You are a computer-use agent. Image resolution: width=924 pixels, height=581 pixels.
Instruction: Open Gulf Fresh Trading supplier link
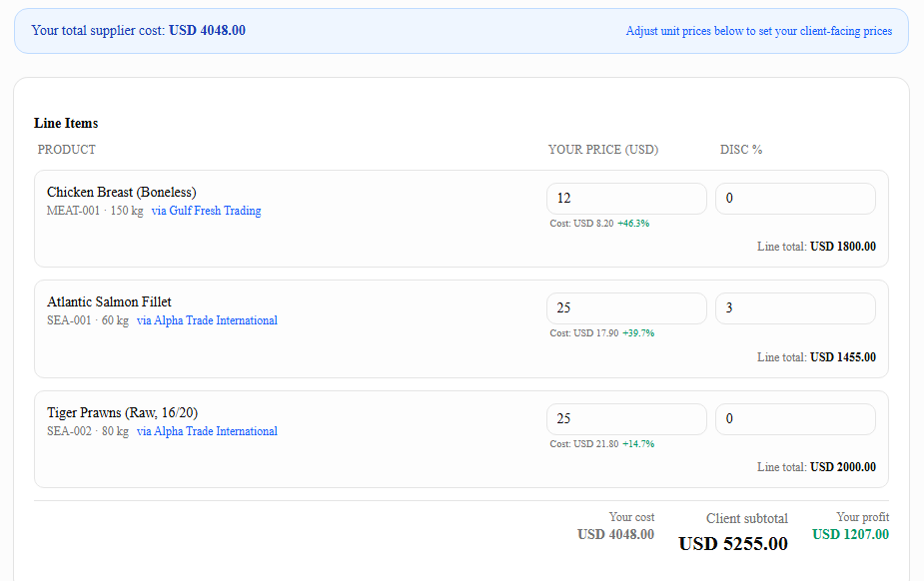coord(206,211)
